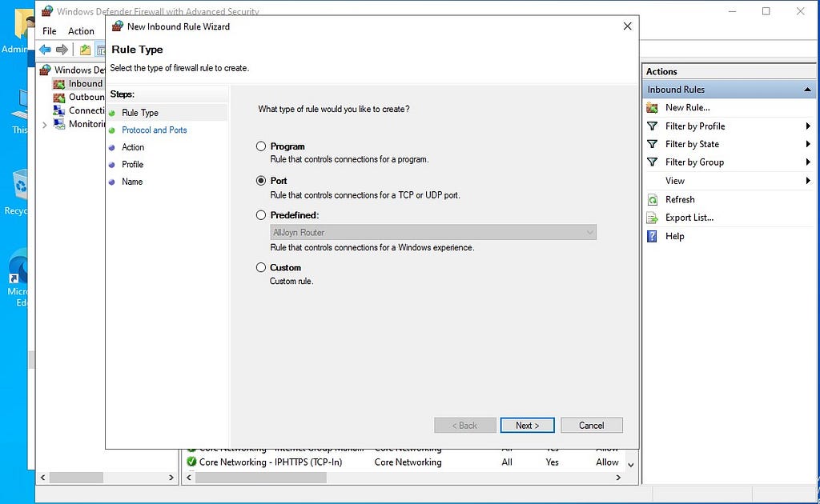Screen dimensions: 820x504
Task: Open the Action menu
Action: [81, 31]
